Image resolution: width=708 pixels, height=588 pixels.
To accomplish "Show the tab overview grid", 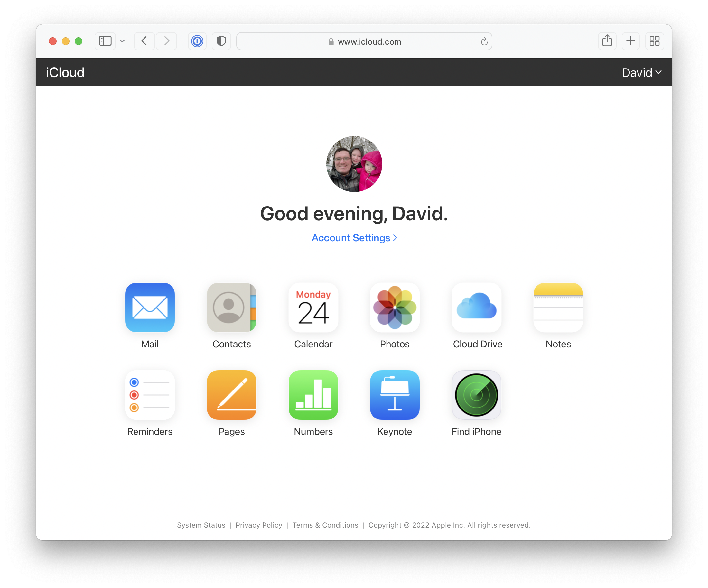I will coord(654,41).
